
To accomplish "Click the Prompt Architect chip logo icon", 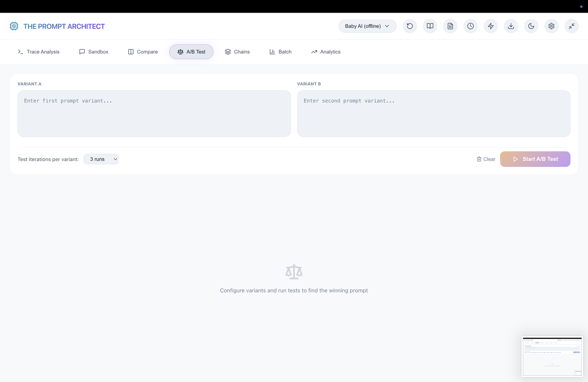I will click(x=14, y=26).
